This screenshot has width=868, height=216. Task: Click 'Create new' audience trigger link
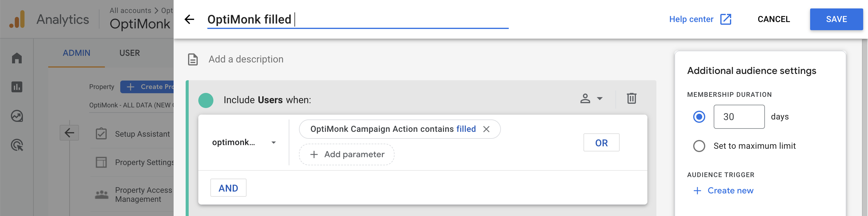pyautogui.click(x=723, y=190)
